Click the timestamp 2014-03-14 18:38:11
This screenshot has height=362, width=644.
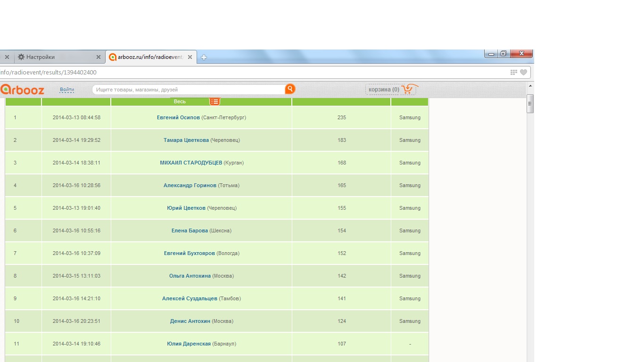76,163
